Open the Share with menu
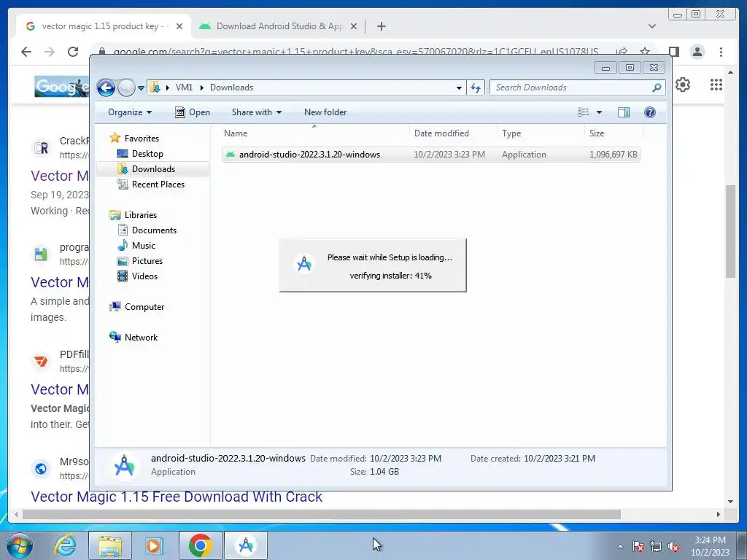The image size is (747, 560). coord(256,112)
